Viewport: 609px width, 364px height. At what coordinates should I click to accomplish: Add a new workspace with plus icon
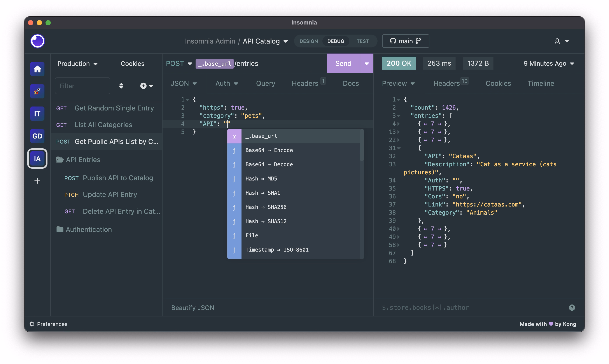click(x=37, y=181)
